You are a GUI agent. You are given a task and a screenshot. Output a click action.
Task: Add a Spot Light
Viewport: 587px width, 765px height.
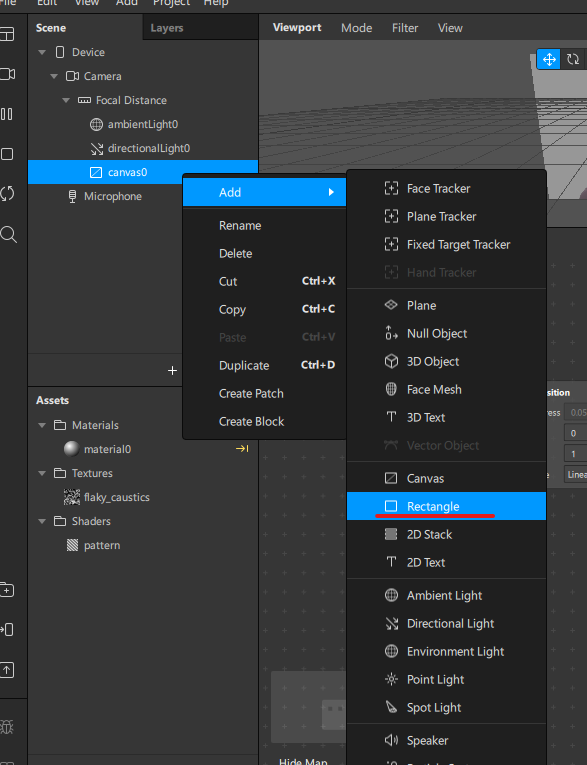pyautogui.click(x=446, y=707)
